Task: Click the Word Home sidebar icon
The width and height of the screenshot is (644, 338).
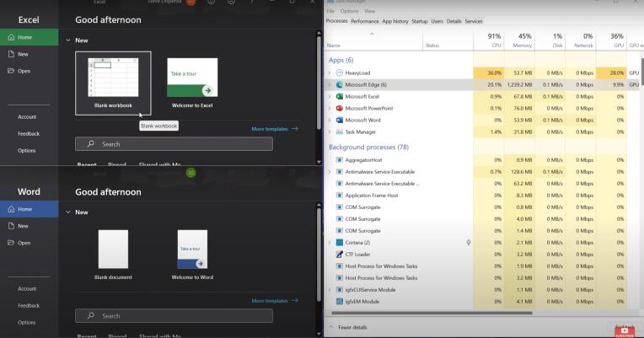Action: (x=11, y=209)
